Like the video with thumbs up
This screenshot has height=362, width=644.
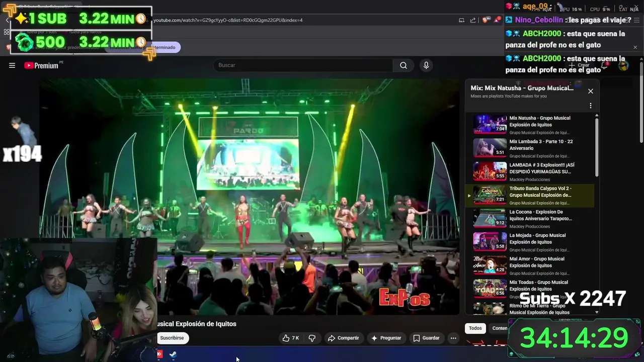(291, 338)
